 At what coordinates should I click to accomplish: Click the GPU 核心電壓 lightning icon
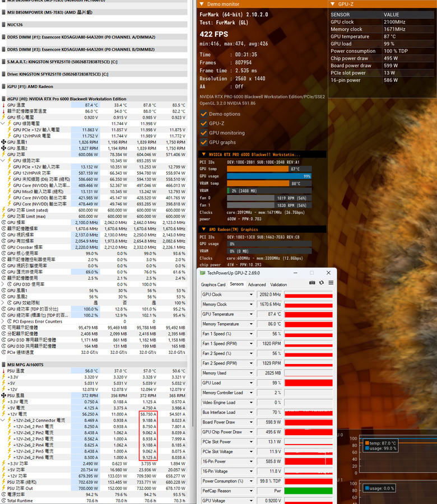coord(3,117)
